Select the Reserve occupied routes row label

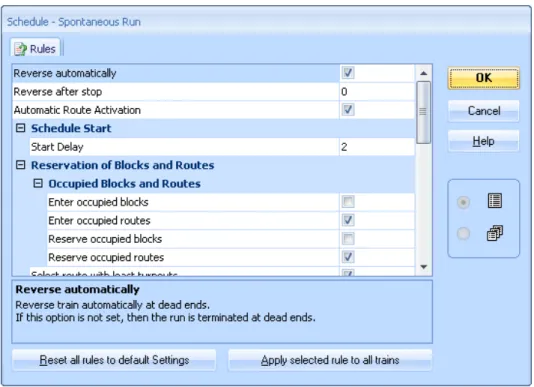106,257
